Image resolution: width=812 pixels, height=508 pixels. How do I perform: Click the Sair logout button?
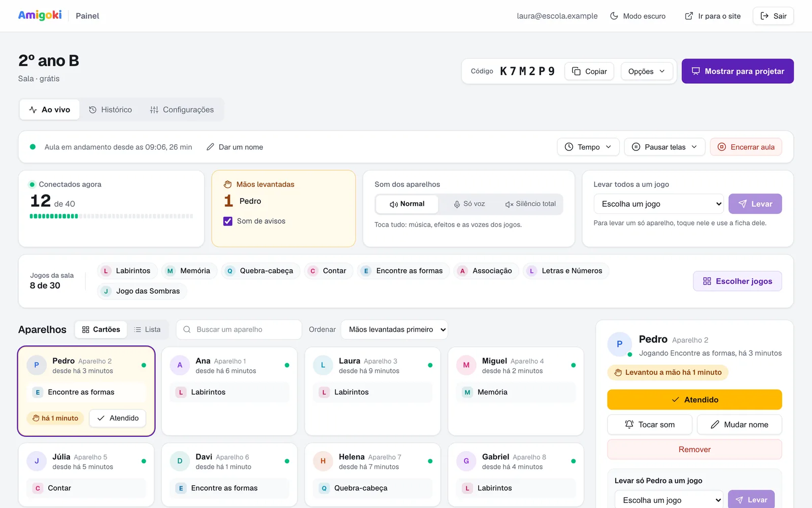(x=773, y=16)
